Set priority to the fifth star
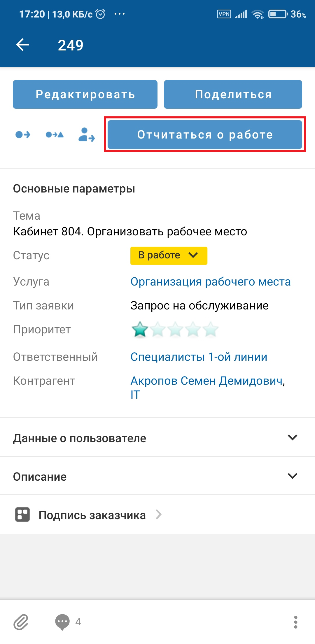Screen dimensions: 315x644 tap(211, 330)
